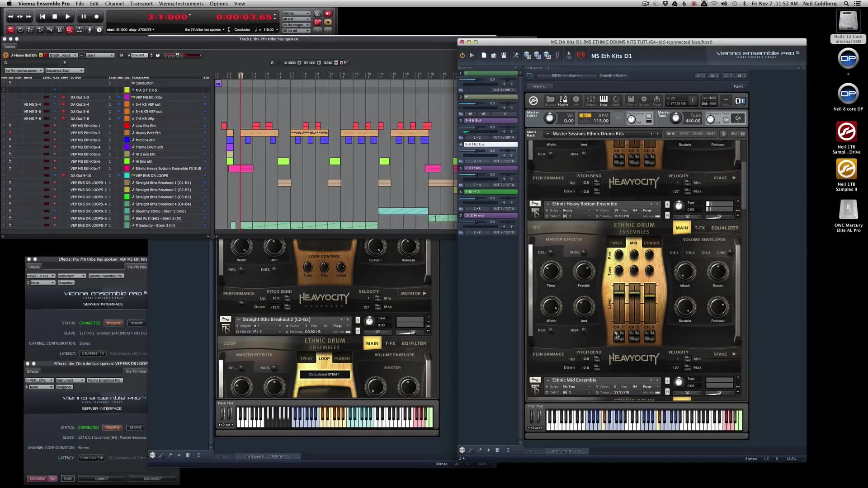The image size is (868, 488).
Task: Open the Kontakt Browse folder icon
Action: [550, 100]
